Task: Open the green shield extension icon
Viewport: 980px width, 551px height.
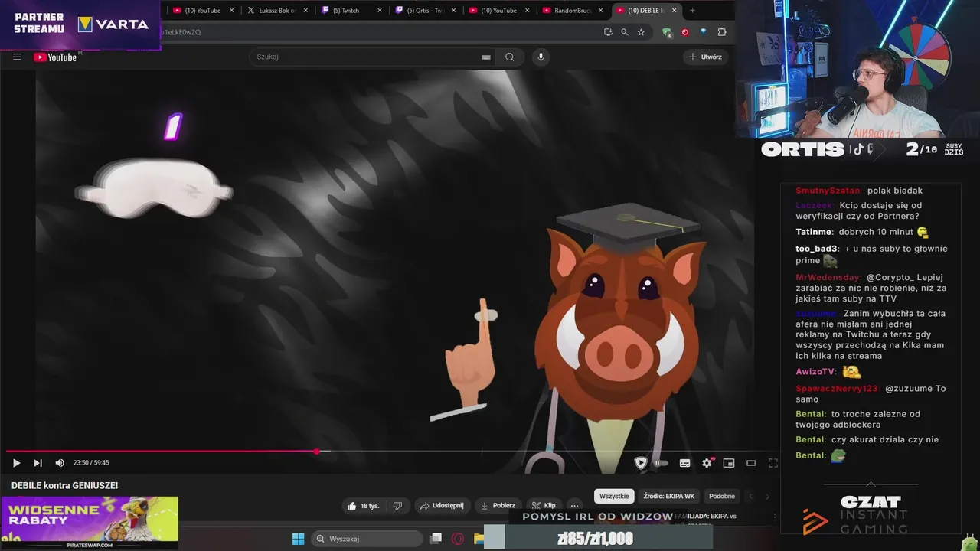Action: pyautogui.click(x=667, y=32)
